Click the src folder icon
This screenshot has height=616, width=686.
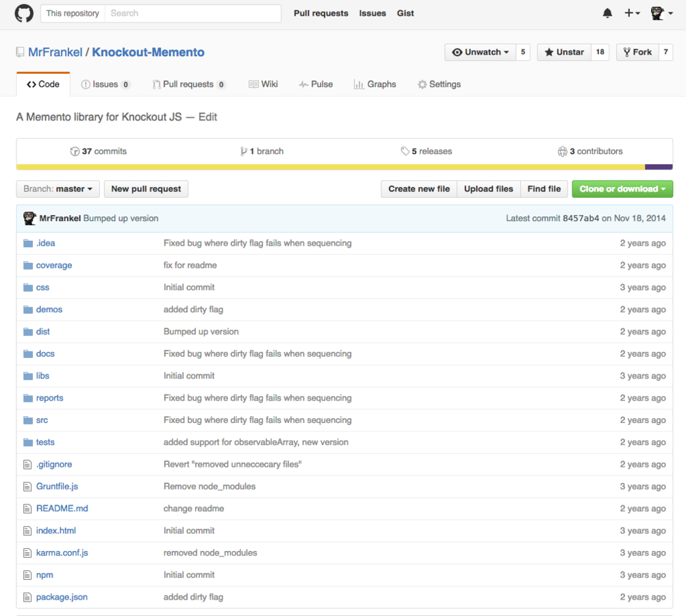[28, 420]
